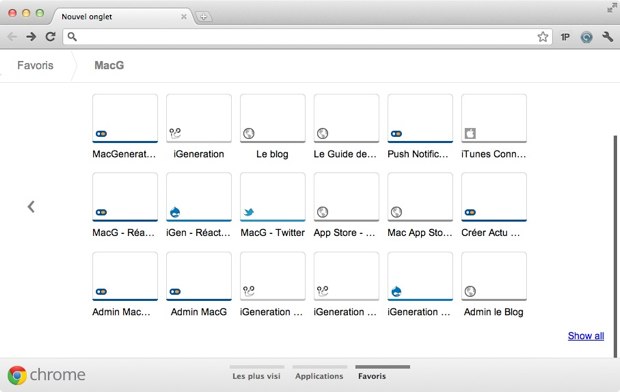
Task: Open the iGen - Réact... bookmark
Action: click(x=199, y=205)
